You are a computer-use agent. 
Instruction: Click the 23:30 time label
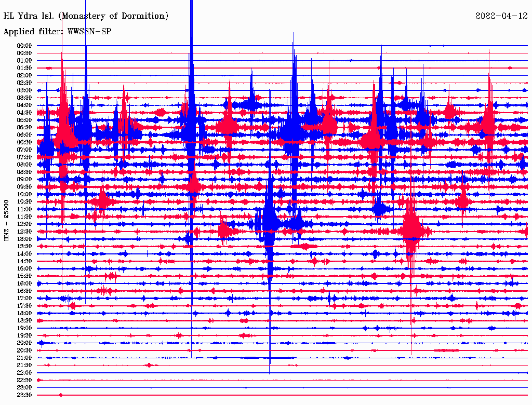(x=24, y=395)
